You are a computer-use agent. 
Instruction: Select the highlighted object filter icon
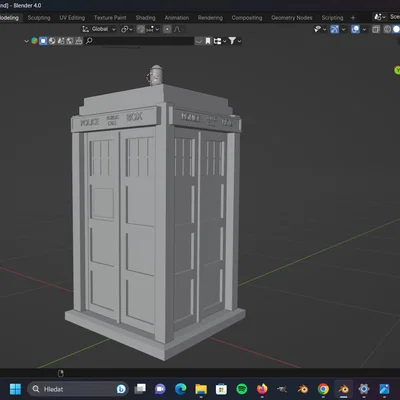tap(43, 41)
